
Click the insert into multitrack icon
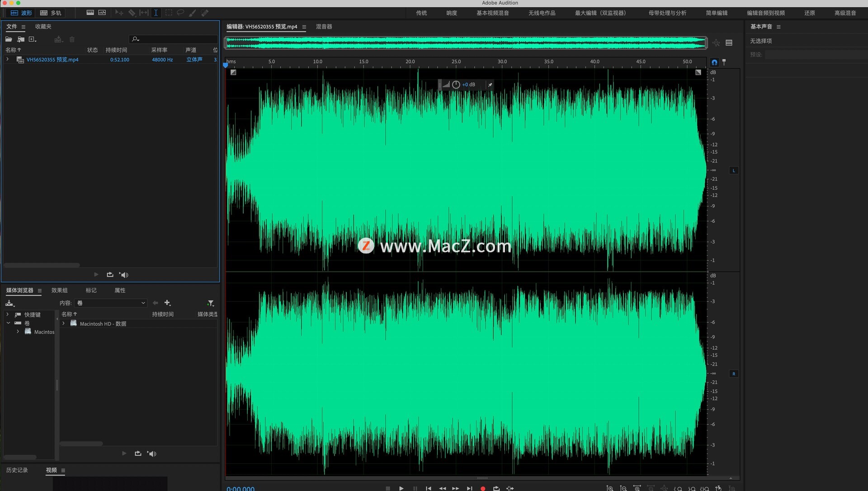(x=58, y=39)
